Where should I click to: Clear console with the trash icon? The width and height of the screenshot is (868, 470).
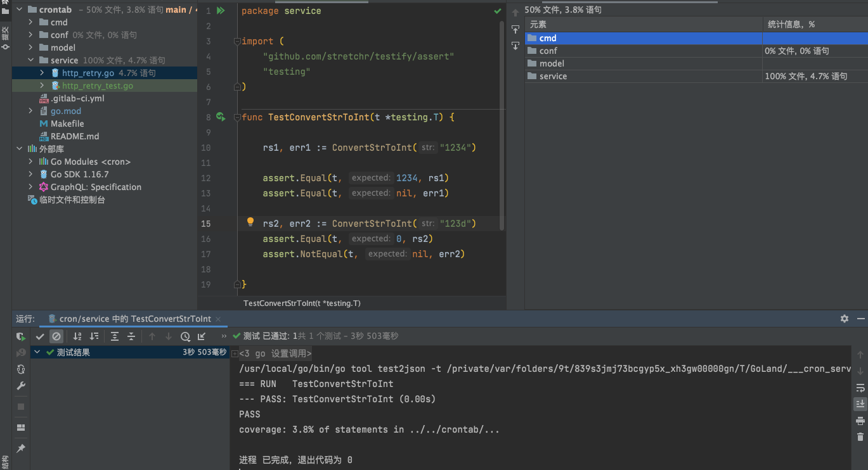(860, 436)
